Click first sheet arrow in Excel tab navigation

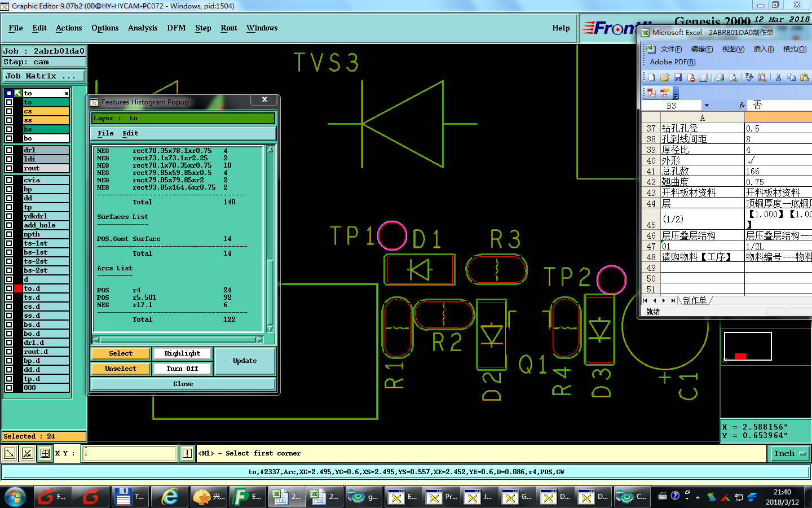click(646, 301)
